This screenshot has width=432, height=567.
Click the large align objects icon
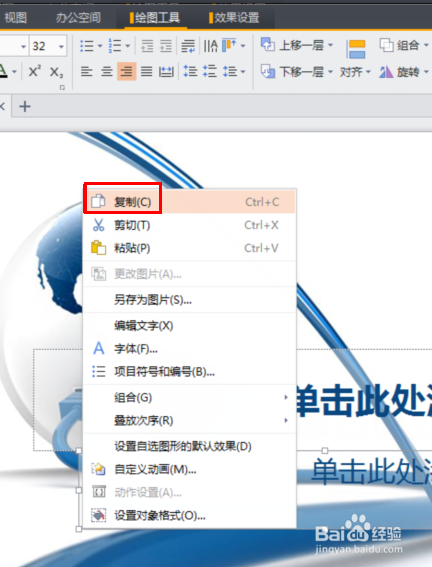(356, 49)
